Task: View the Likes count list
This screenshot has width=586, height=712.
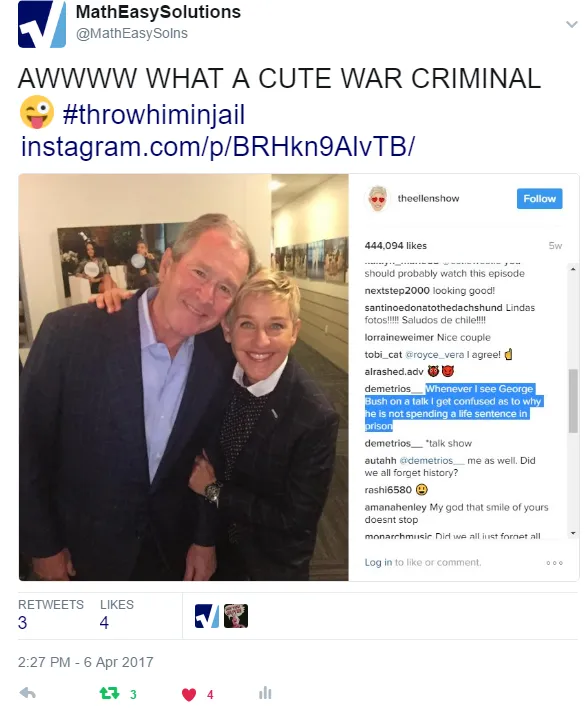Action: point(117,615)
